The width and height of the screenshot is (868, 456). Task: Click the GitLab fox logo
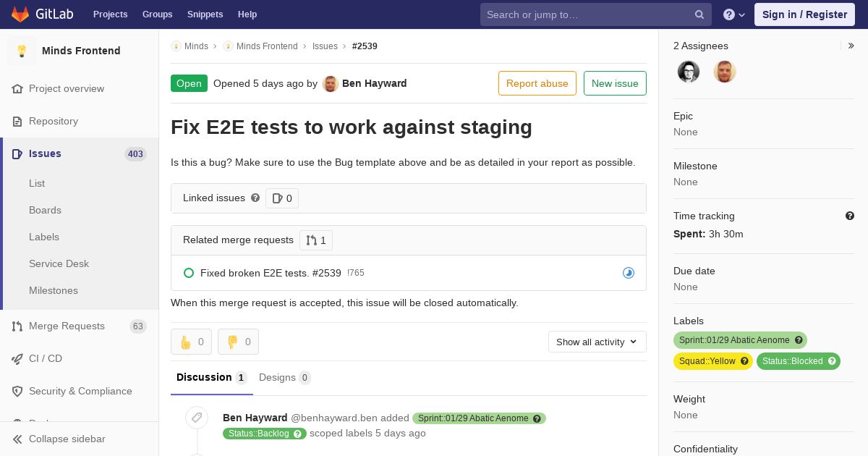20,14
